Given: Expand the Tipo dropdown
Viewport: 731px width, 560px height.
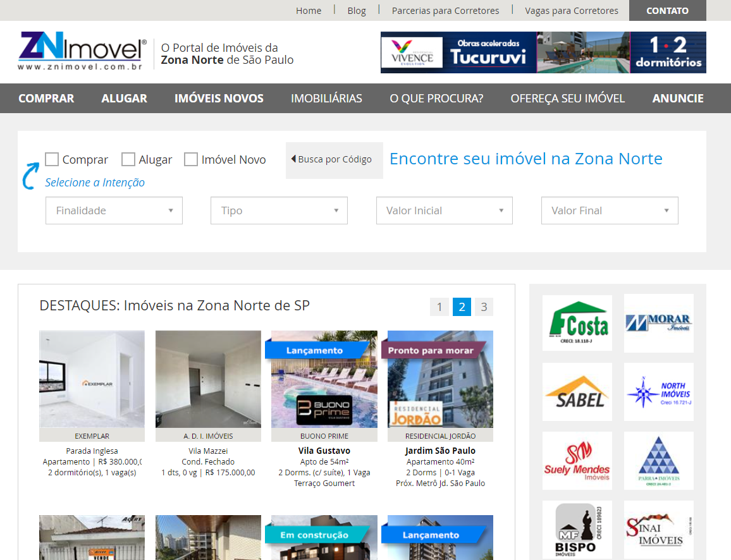Looking at the screenshot, I should point(279,210).
